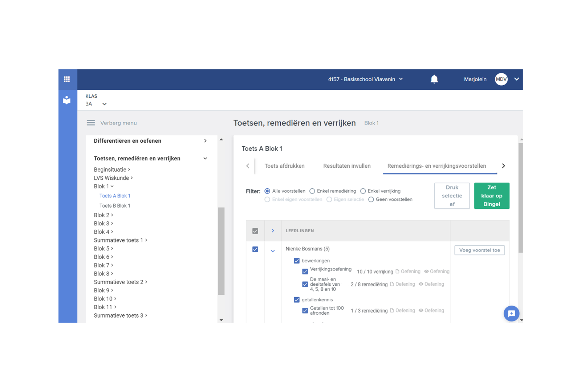Uncheck the getallenkennis checkbox

[x=297, y=300]
